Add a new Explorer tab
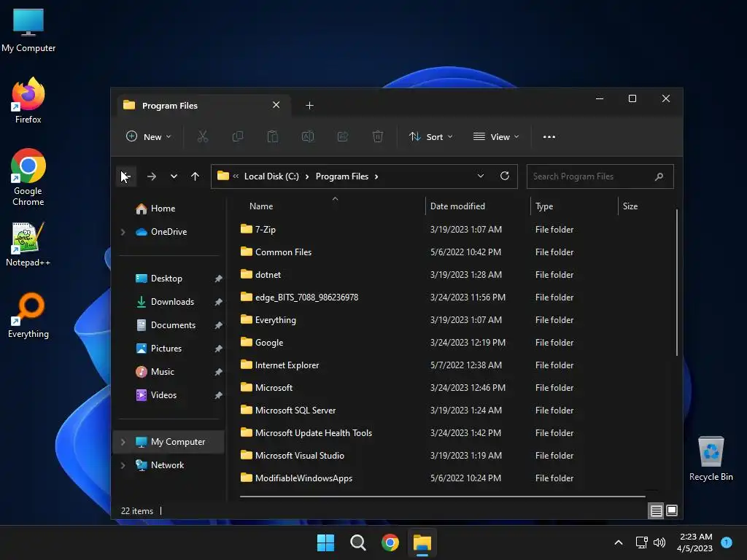The width and height of the screenshot is (747, 560). point(309,106)
